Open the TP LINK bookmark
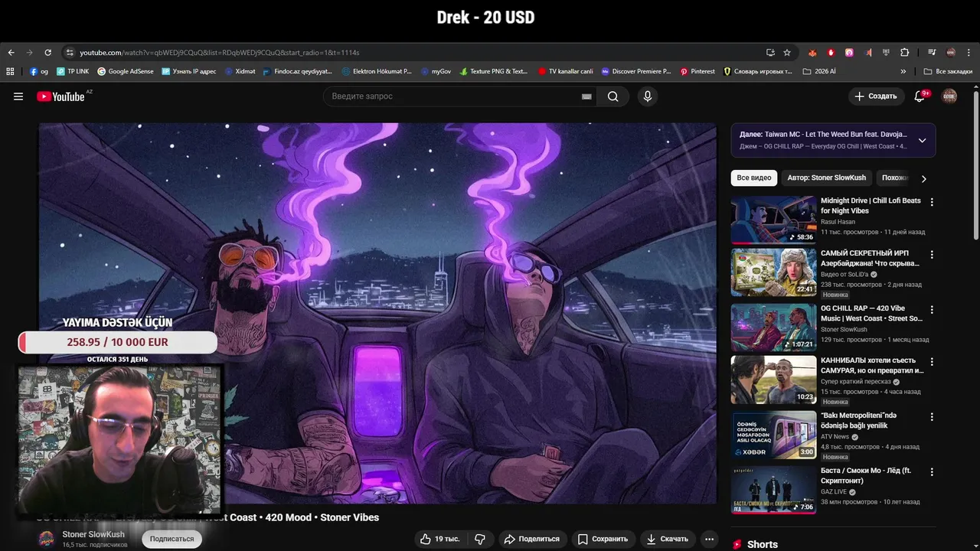980x551 pixels. click(x=73, y=71)
